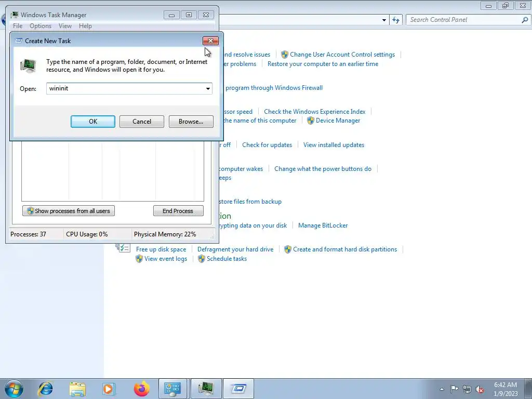
Task: Click shield icon beside View event logs
Action: pyautogui.click(x=139, y=259)
